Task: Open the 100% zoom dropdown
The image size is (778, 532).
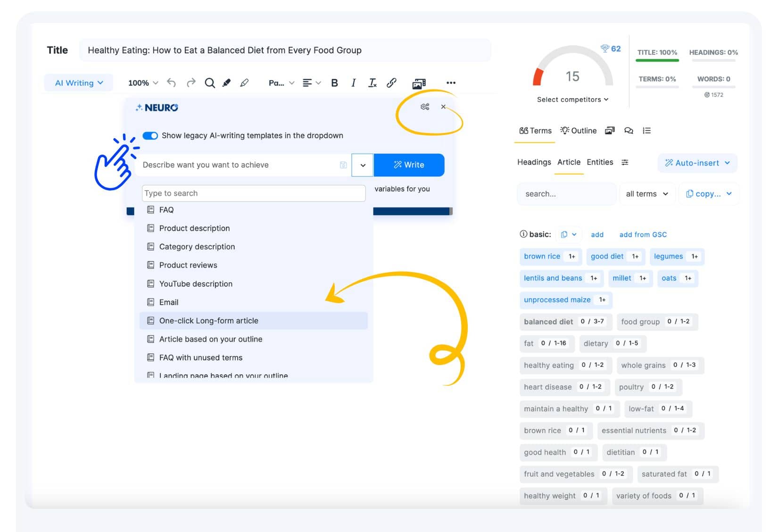Action: (143, 83)
